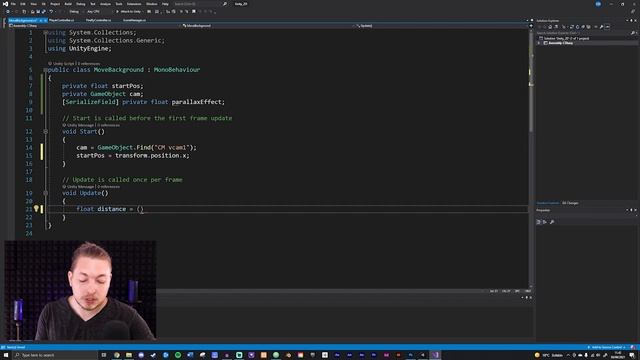Switch to the Solution Explorer bottom tab
The width and height of the screenshot is (640, 360).
pyautogui.click(x=548, y=203)
